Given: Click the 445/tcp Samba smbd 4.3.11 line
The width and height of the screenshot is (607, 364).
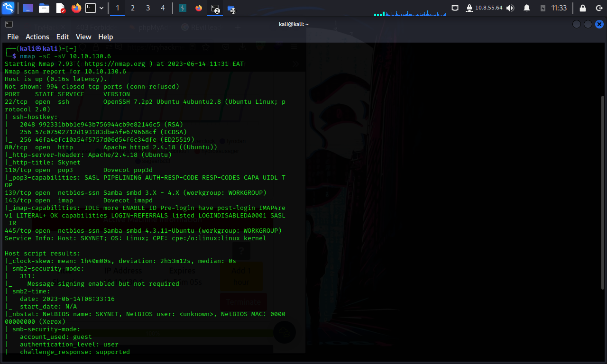Looking at the screenshot, I should [x=143, y=231].
